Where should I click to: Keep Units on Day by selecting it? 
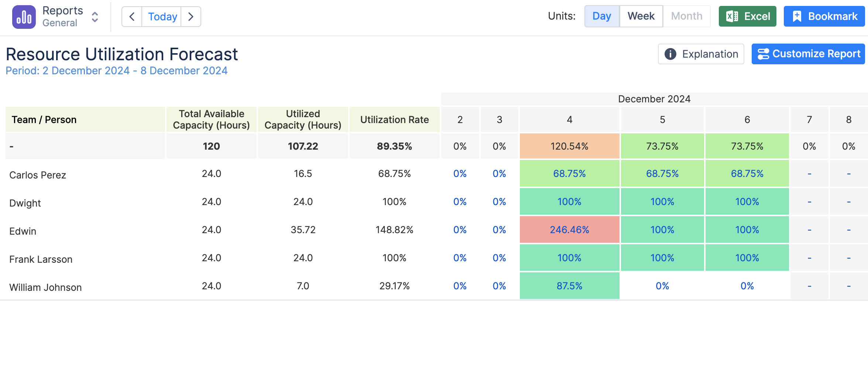point(601,16)
